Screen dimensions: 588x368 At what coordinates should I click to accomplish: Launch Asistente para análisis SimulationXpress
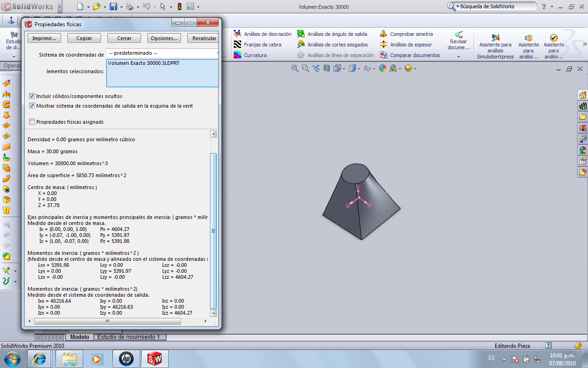tap(495, 46)
